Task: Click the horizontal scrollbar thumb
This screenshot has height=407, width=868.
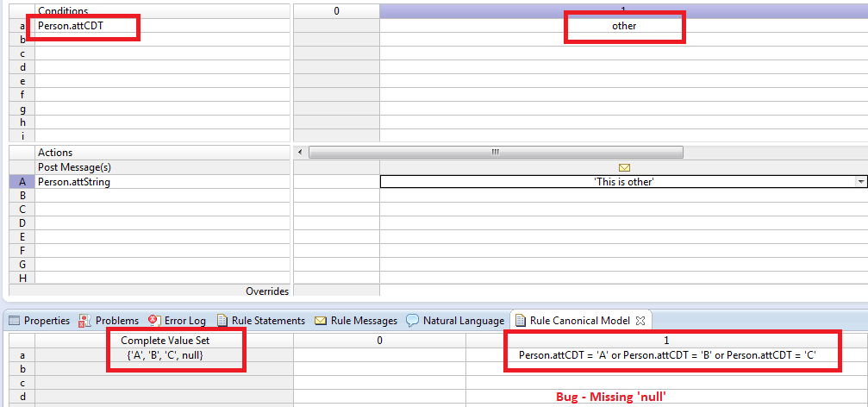Action: 496,153
